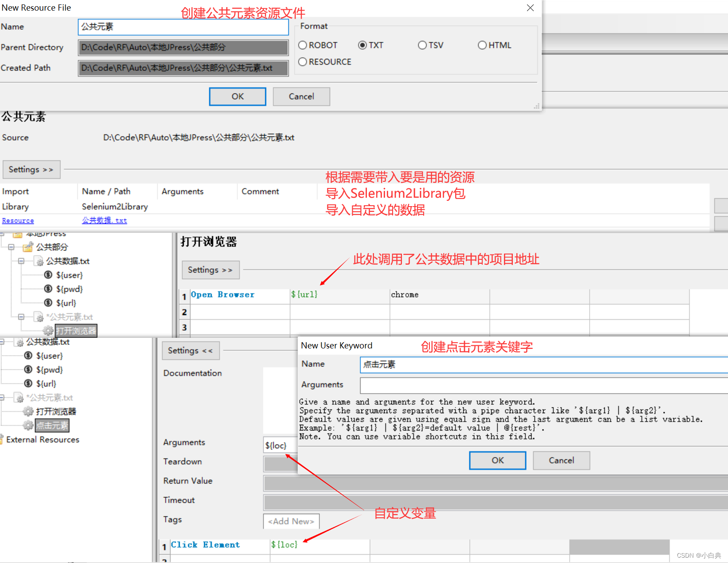This screenshot has height=563, width=728.
Task: Select ${loc} cell in Click Element row
Action: (x=320, y=547)
